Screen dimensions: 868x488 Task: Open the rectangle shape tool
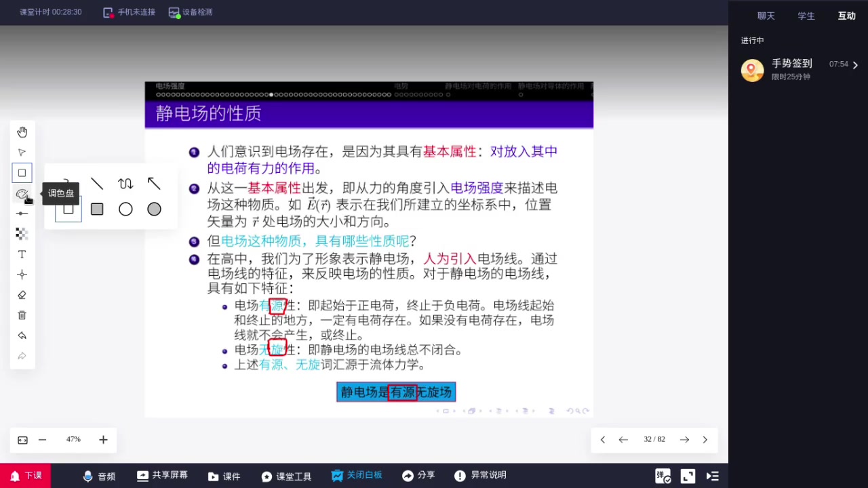22,173
